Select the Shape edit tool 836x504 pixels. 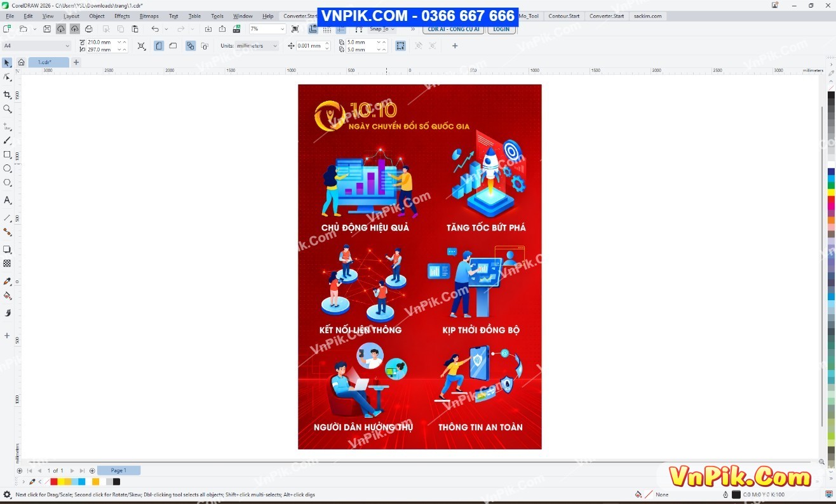point(7,77)
